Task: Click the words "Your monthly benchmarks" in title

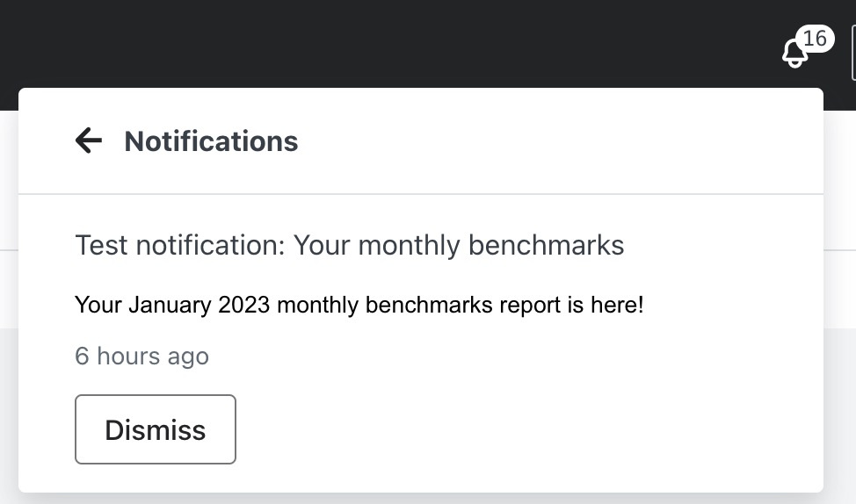Action: [459, 245]
